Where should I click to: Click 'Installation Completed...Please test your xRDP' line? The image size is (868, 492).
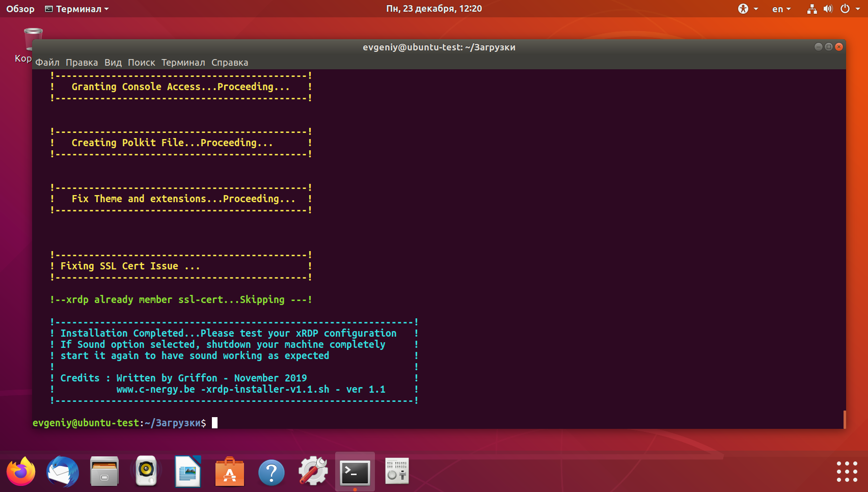pos(228,333)
